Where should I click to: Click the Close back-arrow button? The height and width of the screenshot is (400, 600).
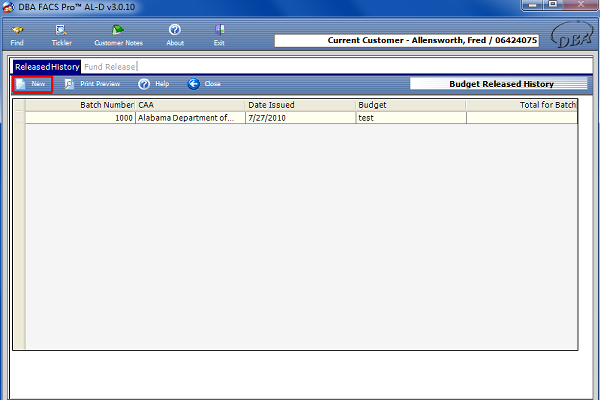(204, 84)
